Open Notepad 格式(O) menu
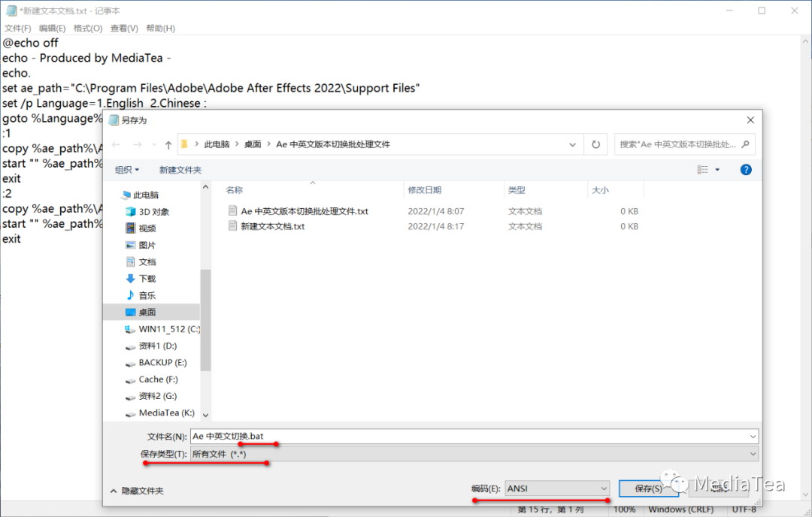The image size is (812, 517). point(88,28)
